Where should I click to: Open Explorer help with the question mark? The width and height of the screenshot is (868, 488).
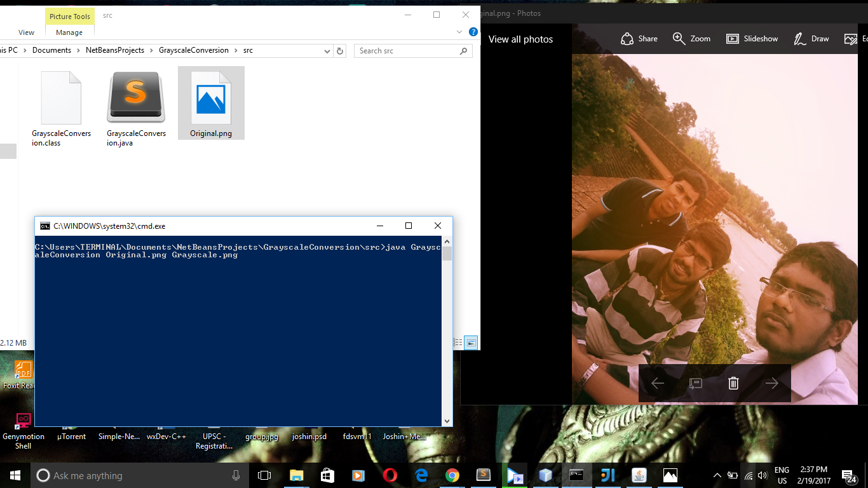(473, 32)
